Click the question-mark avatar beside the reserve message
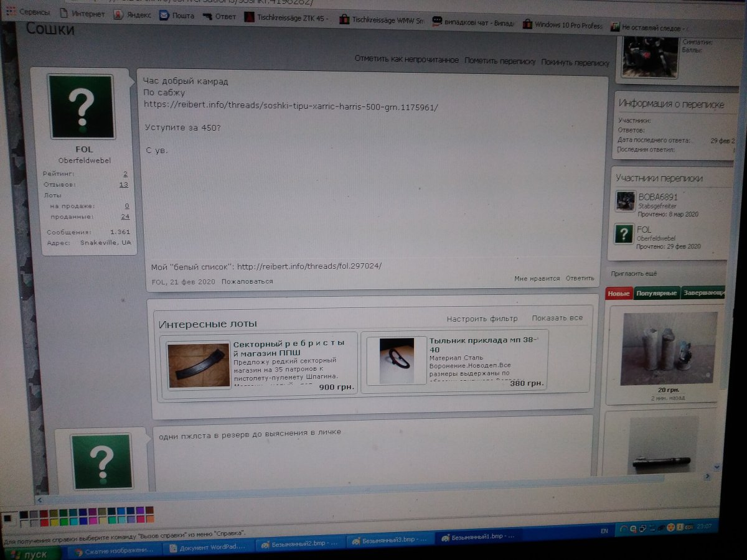 click(101, 461)
